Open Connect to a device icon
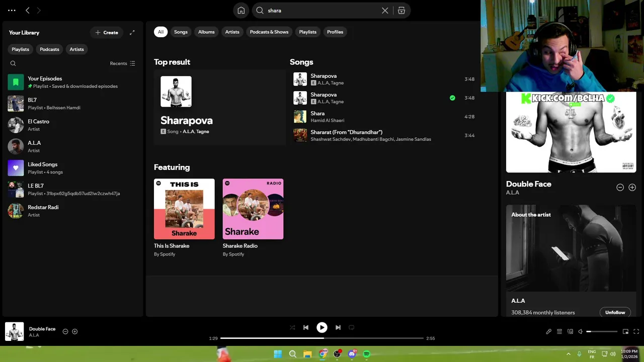This screenshot has width=644, height=362. coord(570,331)
